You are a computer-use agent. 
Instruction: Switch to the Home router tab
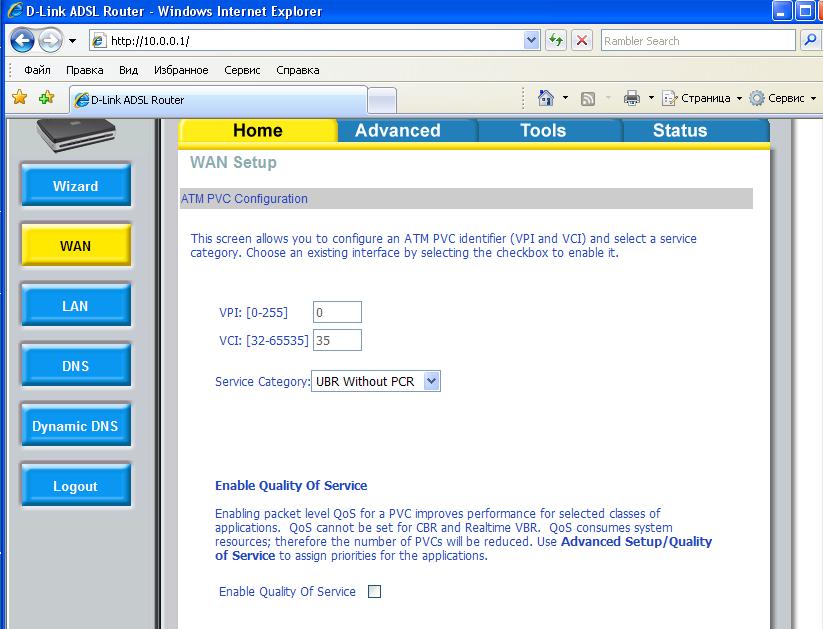click(x=258, y=130)
